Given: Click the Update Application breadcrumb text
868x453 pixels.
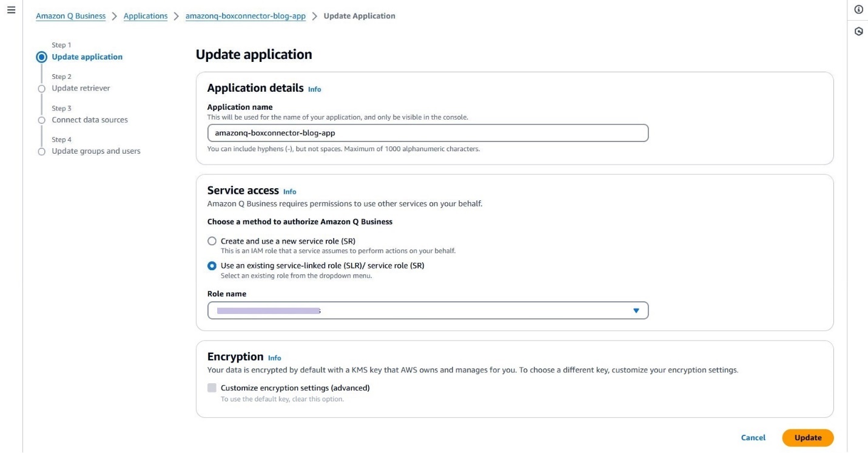Looking at the screenshot, I should pyautogui.click(x=359, y=16).
